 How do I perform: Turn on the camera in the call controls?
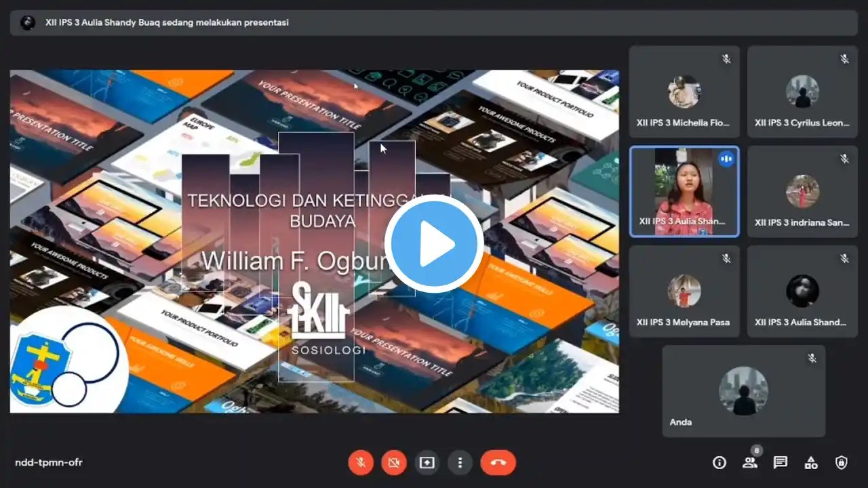(x=394, y=463)
